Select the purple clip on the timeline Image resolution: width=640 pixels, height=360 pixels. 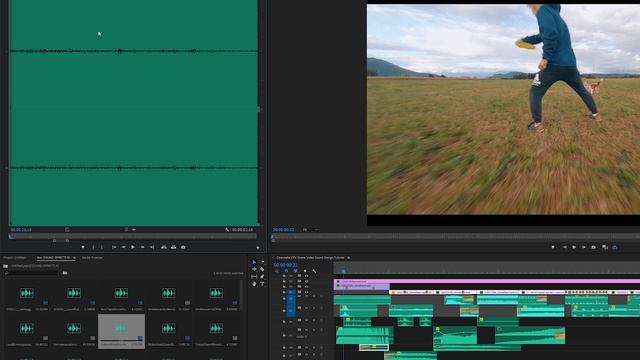pyautogui.click(x=362, y=287)
